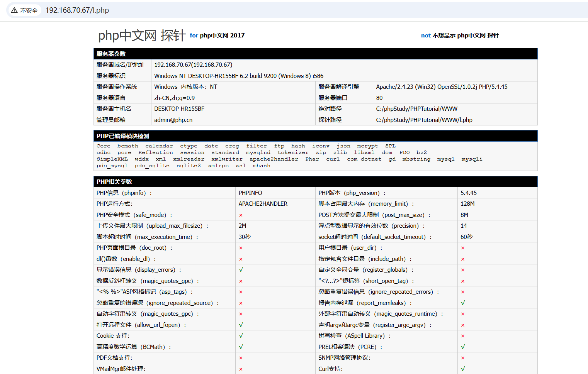Select the server IP value 192.168.70.67(192.168.70.67)
The image size is (588, 374).
pyautogui.click(x=193, y=65)
